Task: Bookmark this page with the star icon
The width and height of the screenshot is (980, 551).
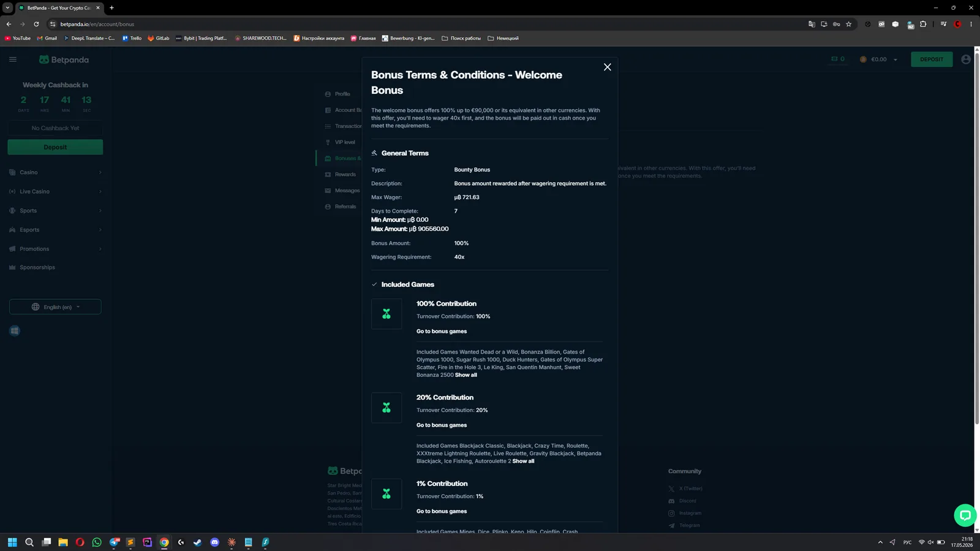Action: (x=848, y=24)
